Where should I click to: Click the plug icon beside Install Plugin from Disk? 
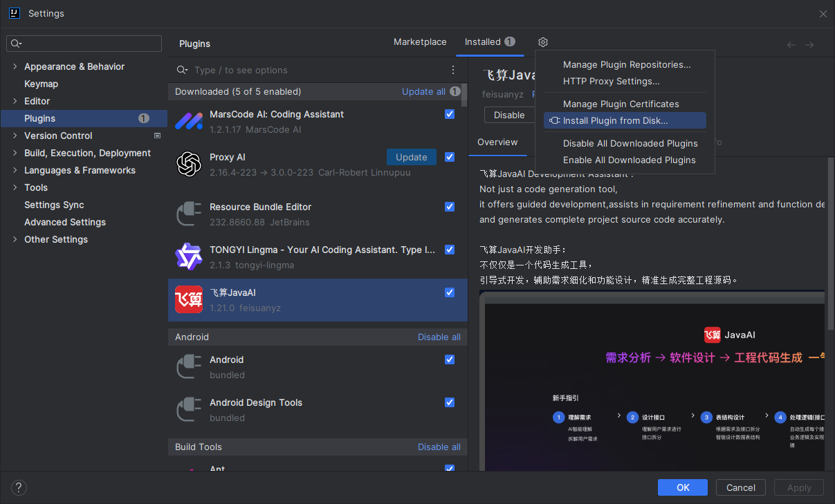554,120
